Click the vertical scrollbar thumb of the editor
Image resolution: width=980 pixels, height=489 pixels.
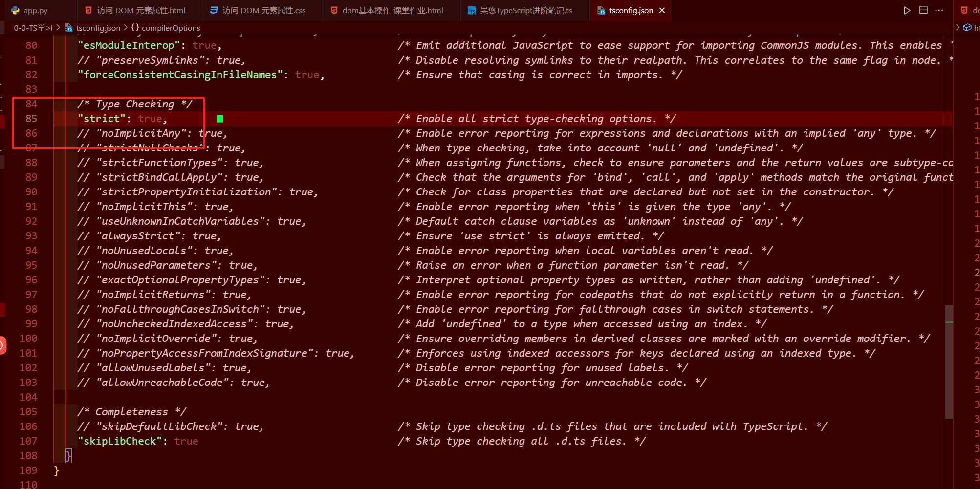[949, 361]
